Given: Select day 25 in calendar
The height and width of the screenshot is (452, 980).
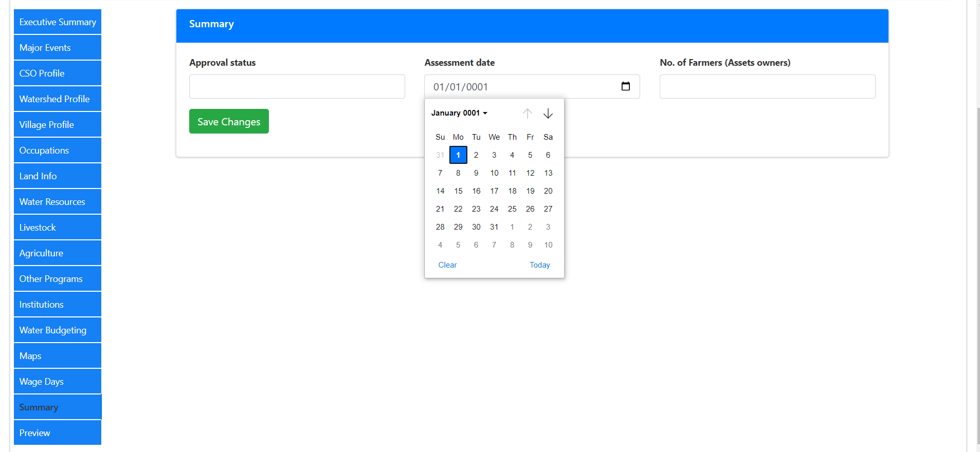Looking at the screenshot, I should [x=512, y=209].
